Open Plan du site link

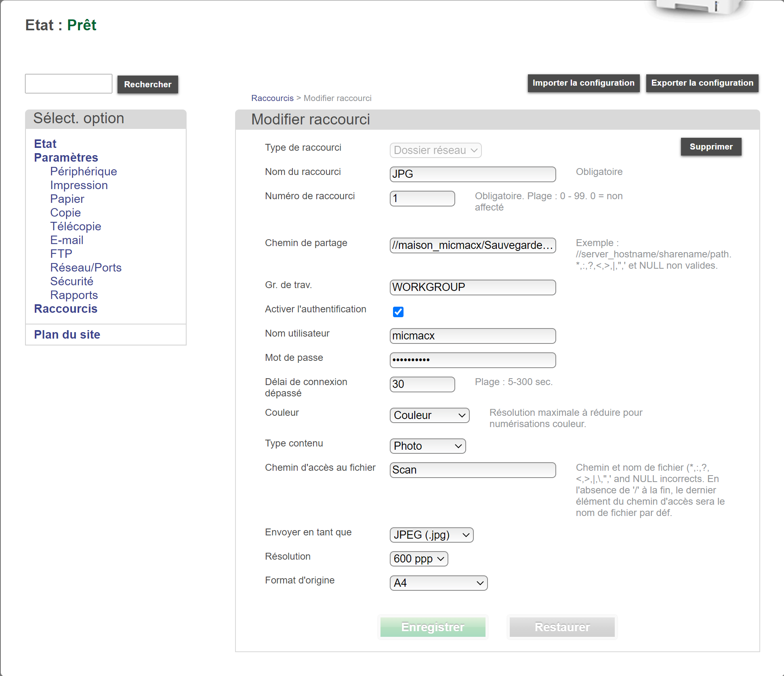point(67,335)
